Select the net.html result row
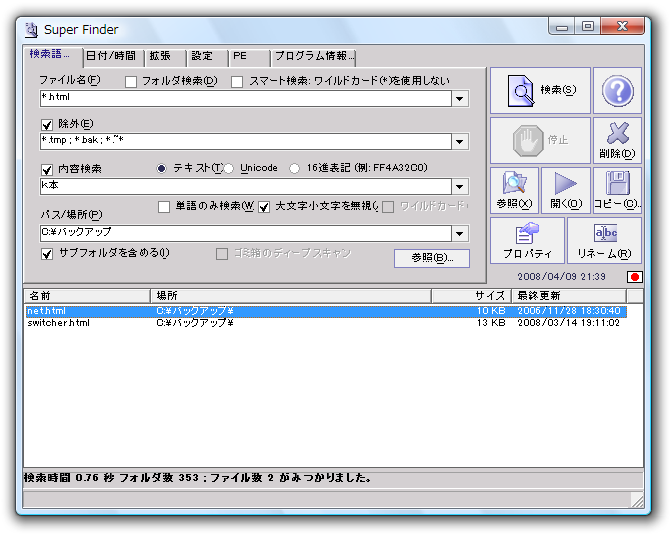Screen dimensions: 672x534 click(x=326, y=311)
